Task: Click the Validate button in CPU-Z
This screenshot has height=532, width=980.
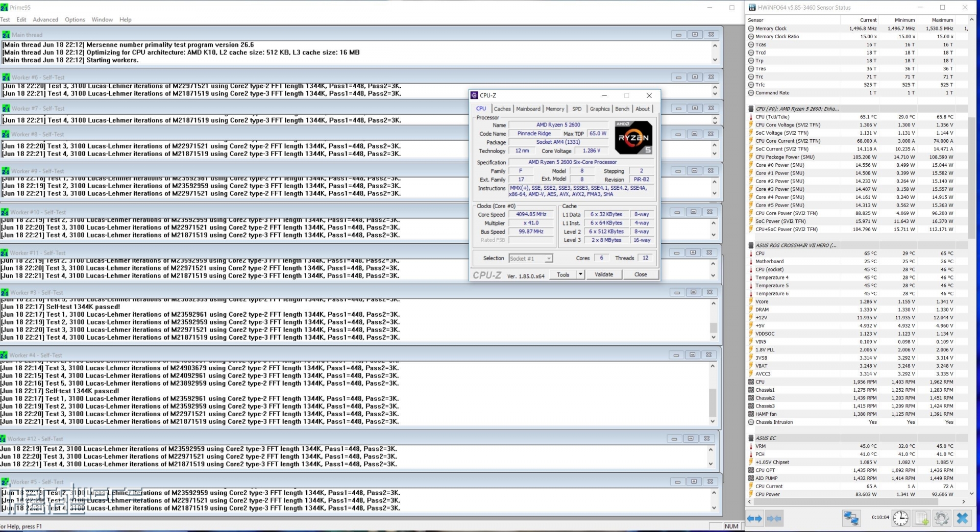Action: click(604, 274)
